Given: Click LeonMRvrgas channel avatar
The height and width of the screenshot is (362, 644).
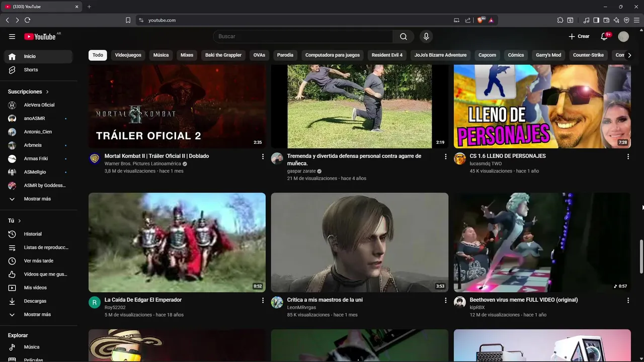Looking at the screenshot, I should [277, 302].
